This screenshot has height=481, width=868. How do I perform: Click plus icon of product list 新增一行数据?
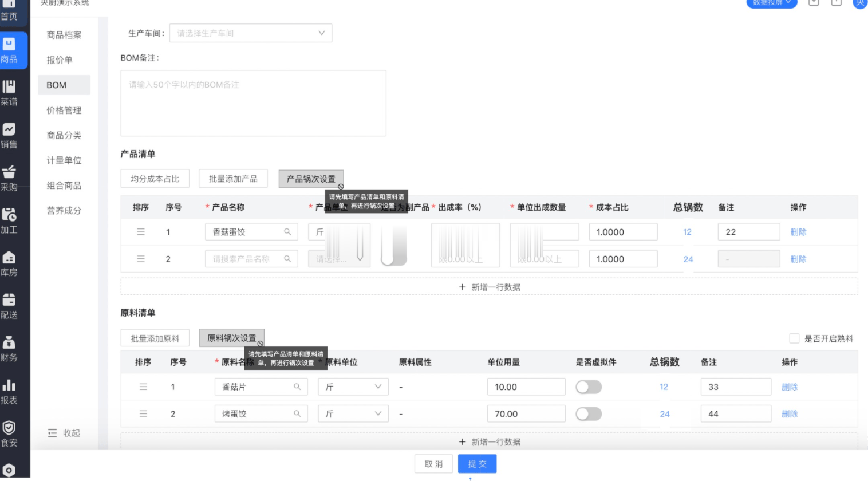coord(463,287)
